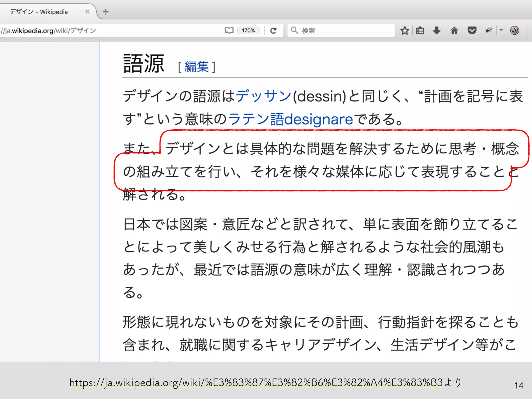The width and height of the screenshot is (532, 399).
Task: Open the 編集 edit link beside 語源
Action: [197, 67]
